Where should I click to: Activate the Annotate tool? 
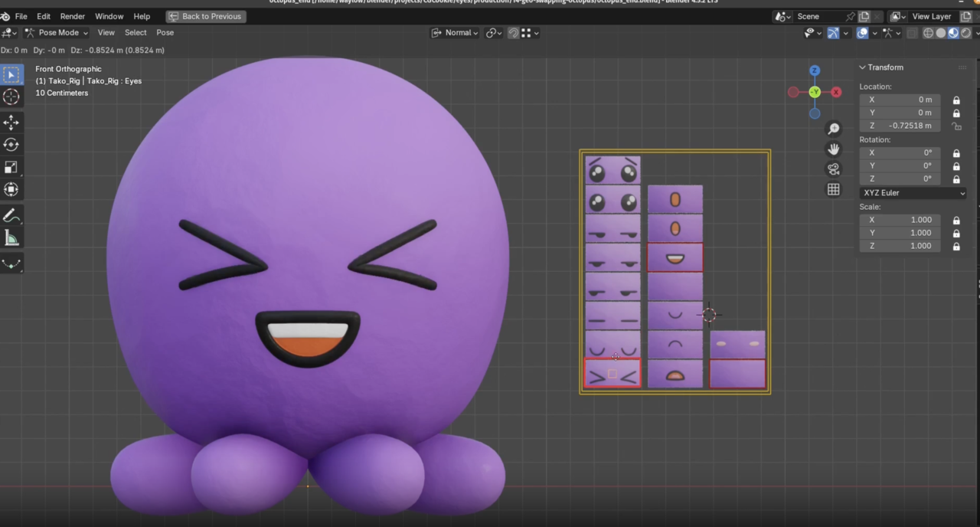pyautogui.click(x=11, y=215)
